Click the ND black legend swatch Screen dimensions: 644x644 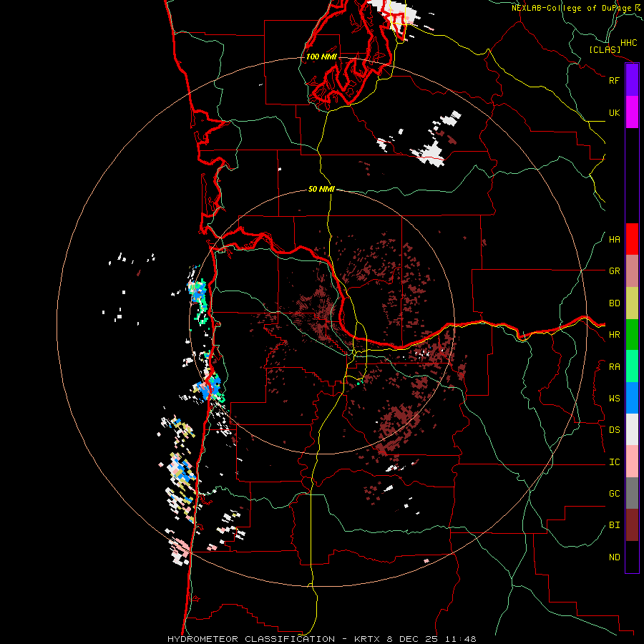pos(632,557)
